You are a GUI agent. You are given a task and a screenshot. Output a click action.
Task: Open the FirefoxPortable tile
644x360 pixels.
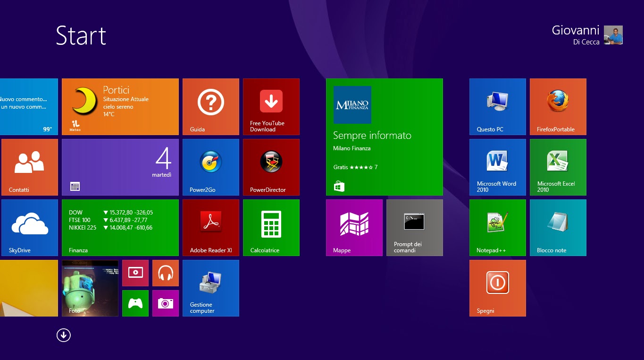[558, 106]
